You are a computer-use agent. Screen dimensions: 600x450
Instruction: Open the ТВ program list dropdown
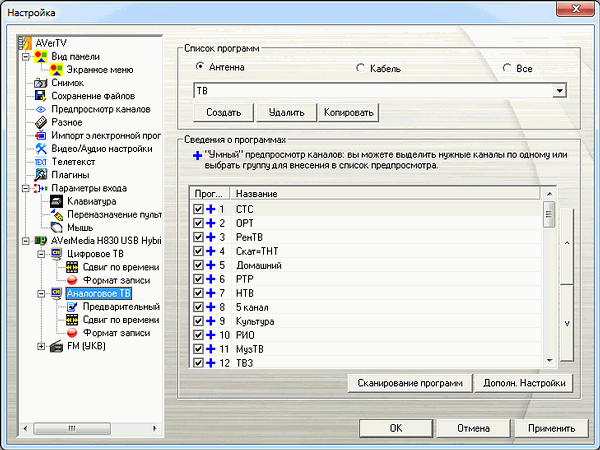558,92
